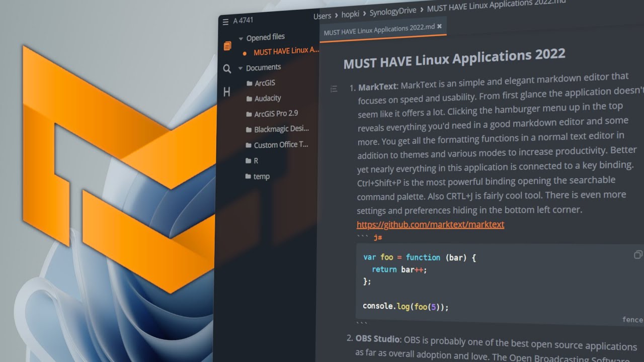Collapse the Opened files section

click(241, 38)
